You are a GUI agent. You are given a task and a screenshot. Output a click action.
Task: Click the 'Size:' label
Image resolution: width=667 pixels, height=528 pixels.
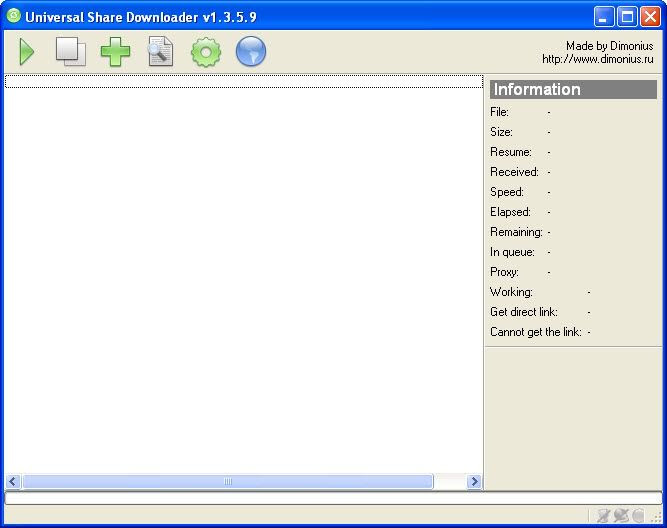(x=501, y=132)
